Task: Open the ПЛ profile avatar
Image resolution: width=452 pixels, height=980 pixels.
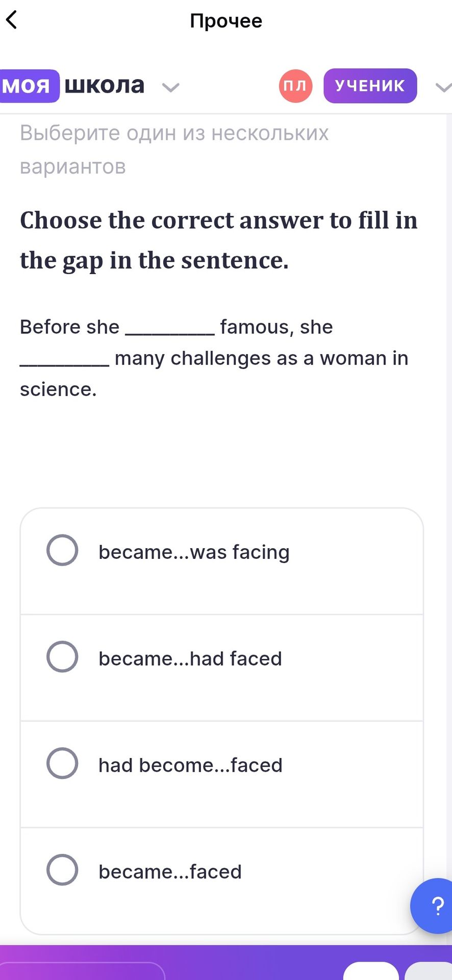Action: (x=295, y=86)
